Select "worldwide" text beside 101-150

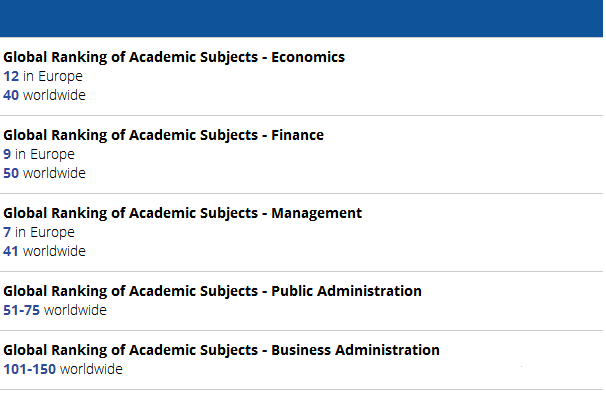[x=92, y=369]
